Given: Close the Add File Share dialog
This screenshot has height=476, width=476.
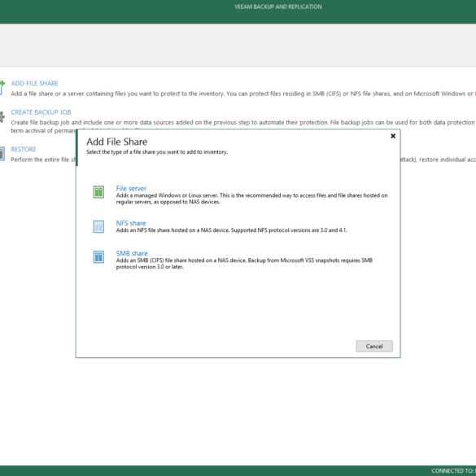Looking at the screenshot, I should tap(393, 136).
